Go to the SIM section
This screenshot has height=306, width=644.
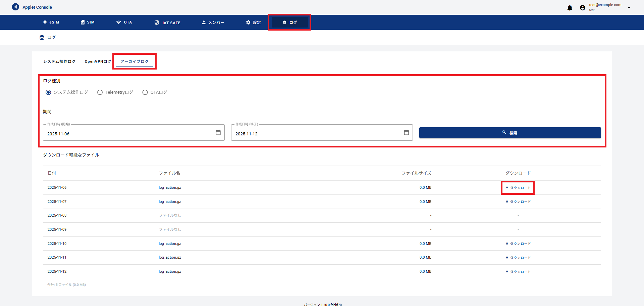coord(88,23)
